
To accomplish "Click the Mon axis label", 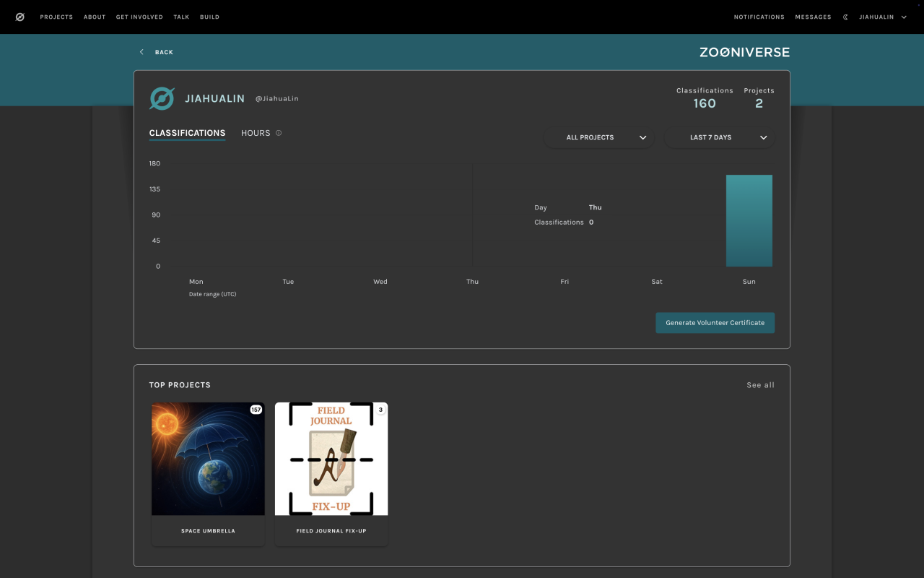I will click(196, 282).
